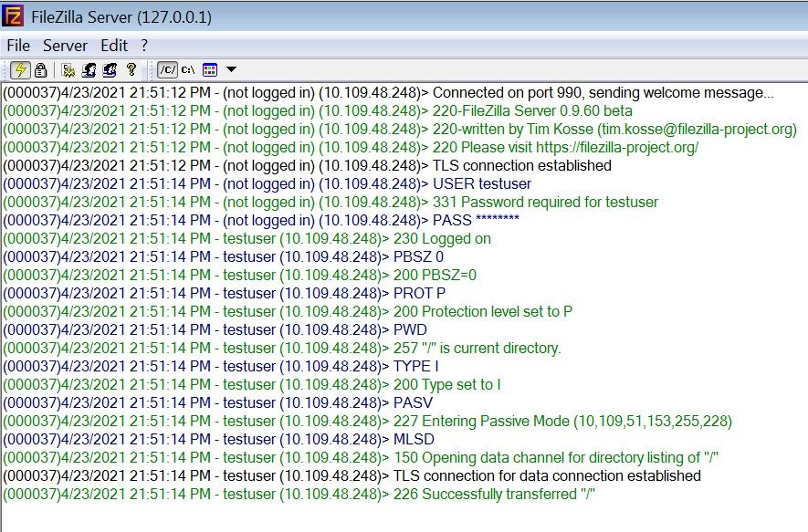
Task: Open the ? help menu
Action: coord(144,46)
